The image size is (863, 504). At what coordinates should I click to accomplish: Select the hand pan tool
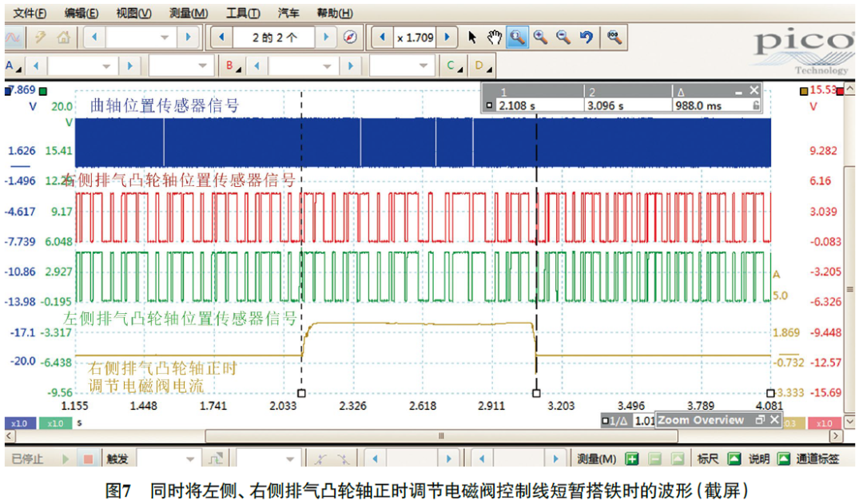(495, 38)
